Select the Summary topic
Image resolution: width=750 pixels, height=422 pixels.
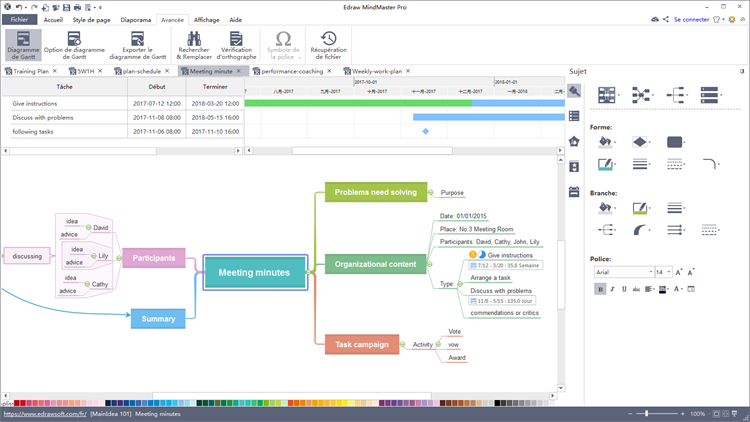(158, 319)
